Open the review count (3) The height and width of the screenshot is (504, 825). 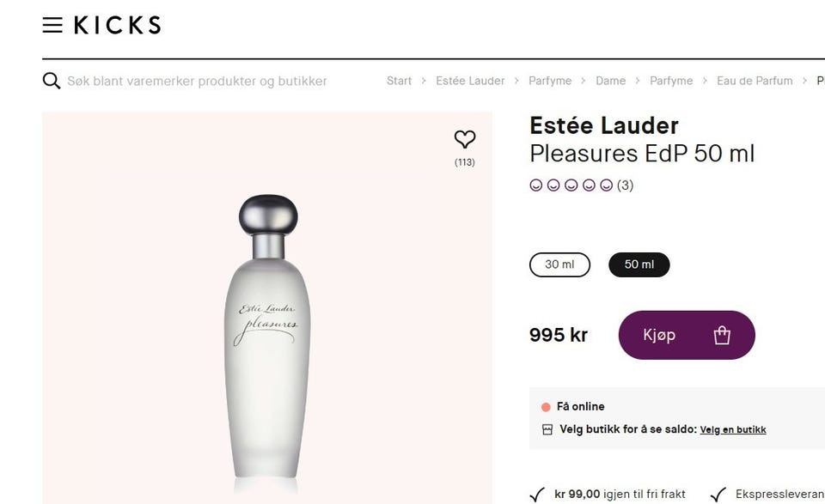pos(625,185)
